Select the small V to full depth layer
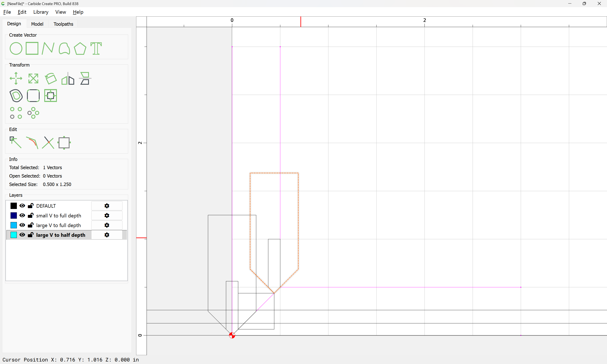Screen dimensions: 607x364 pyautogui.click(x=58, y=216)
